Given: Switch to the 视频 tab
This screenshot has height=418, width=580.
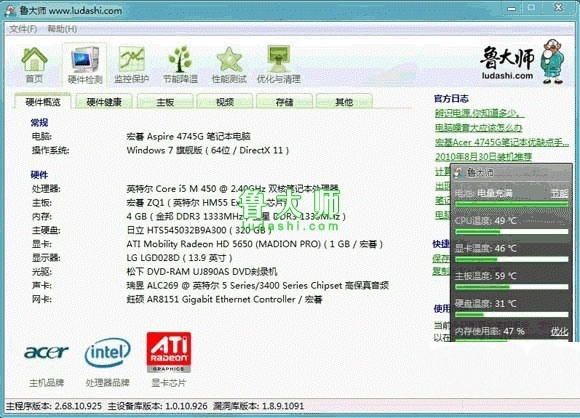Looking at the screenshot, I should (225, 102).
